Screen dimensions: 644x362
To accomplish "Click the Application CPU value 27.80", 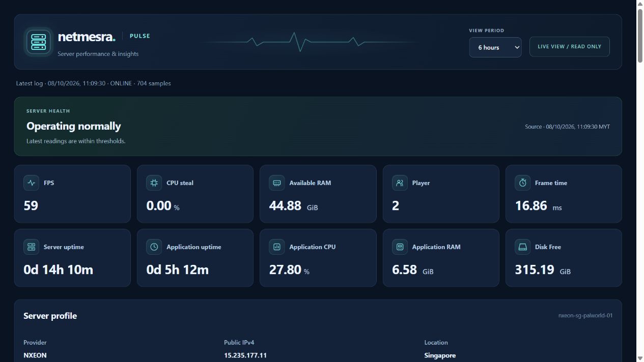I will coord(285,269).
